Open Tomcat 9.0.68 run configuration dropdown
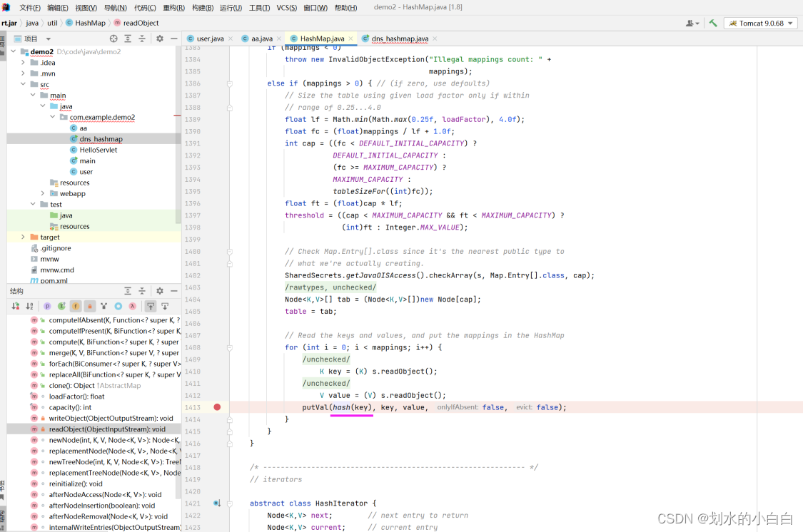The height and width of the screenshot is (532, 803). pos(760,23)
